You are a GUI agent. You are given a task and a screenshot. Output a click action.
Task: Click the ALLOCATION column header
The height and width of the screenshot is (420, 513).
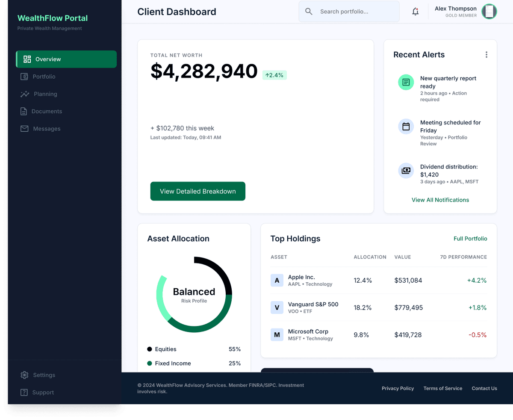click(x=370, y=257)
